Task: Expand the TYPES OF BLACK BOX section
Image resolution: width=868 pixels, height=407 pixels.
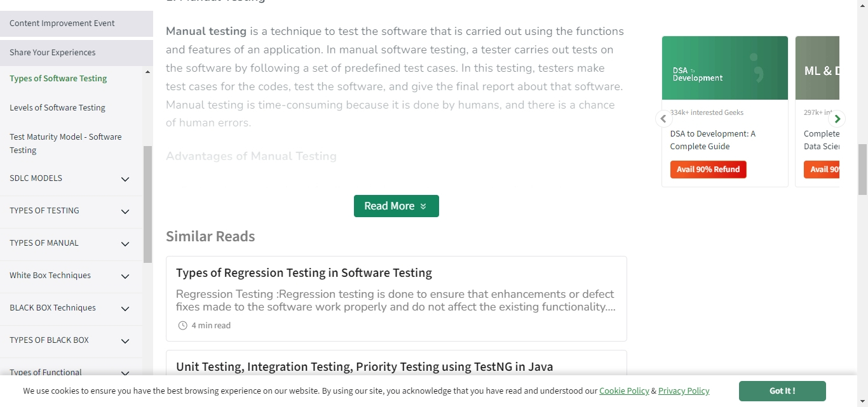Action: point(125,341)
